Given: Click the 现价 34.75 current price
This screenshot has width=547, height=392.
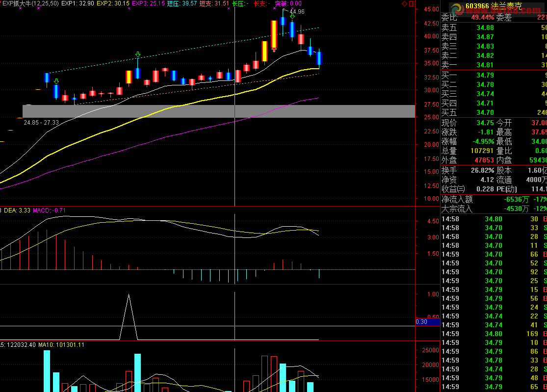Looking at the screenshot, I should [x=485, y=123].
